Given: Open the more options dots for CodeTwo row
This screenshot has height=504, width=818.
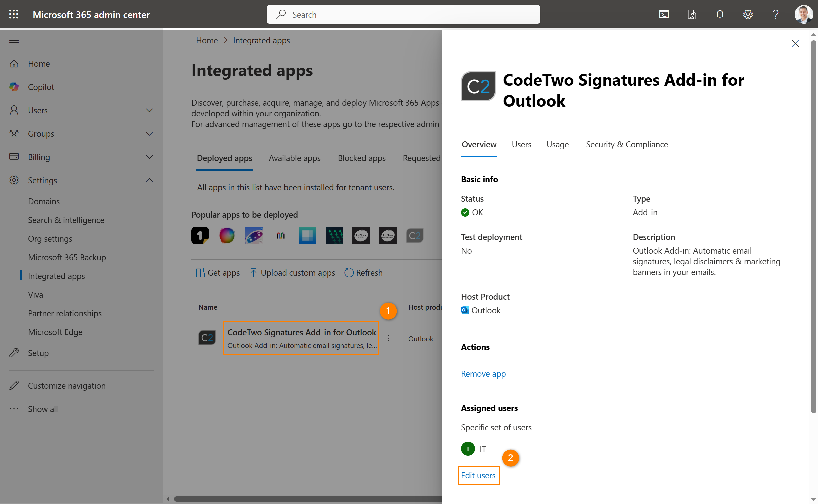Looking at the screenshot, I should 388,338.
